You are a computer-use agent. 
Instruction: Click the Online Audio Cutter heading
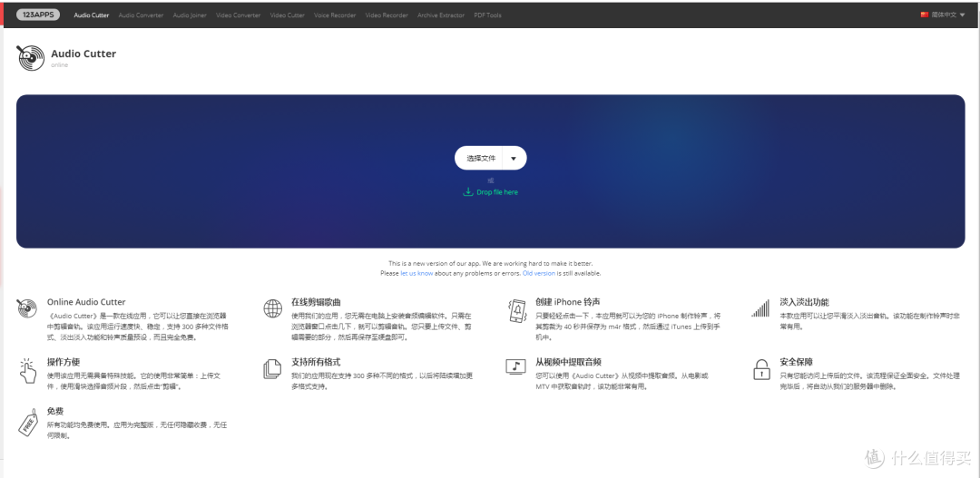tap(86, 302)
